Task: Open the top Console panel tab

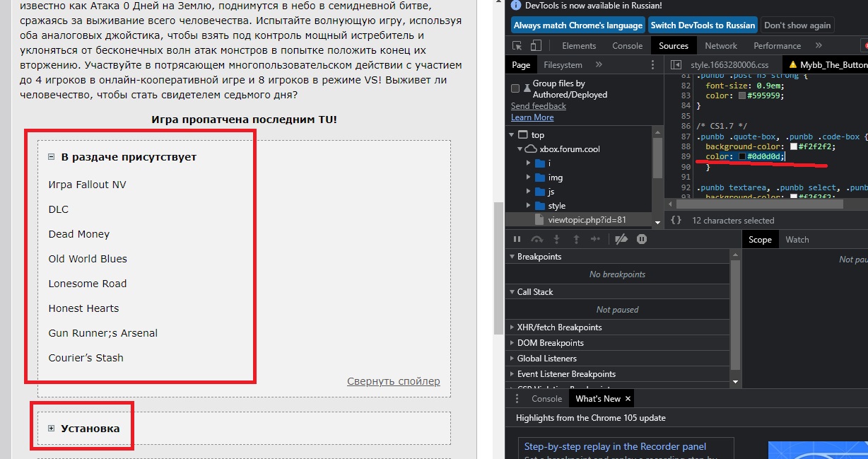Action: (627, 46)
